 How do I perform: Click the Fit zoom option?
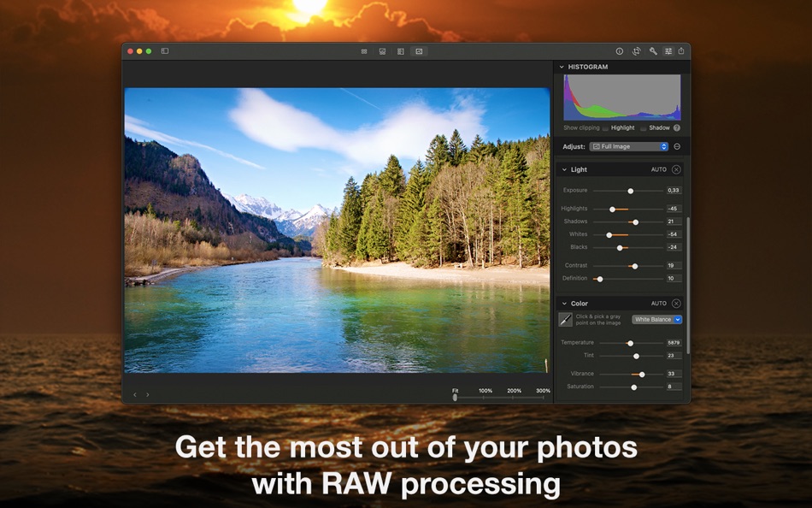point(456,390)
